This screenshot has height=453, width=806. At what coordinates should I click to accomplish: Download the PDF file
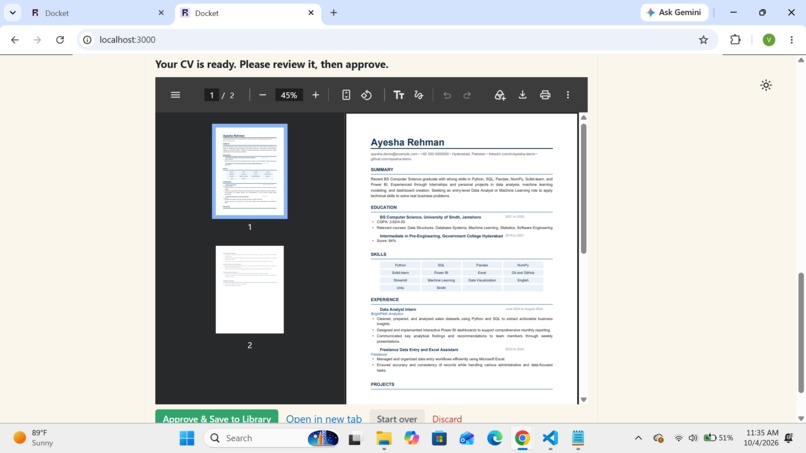(522, 95)
